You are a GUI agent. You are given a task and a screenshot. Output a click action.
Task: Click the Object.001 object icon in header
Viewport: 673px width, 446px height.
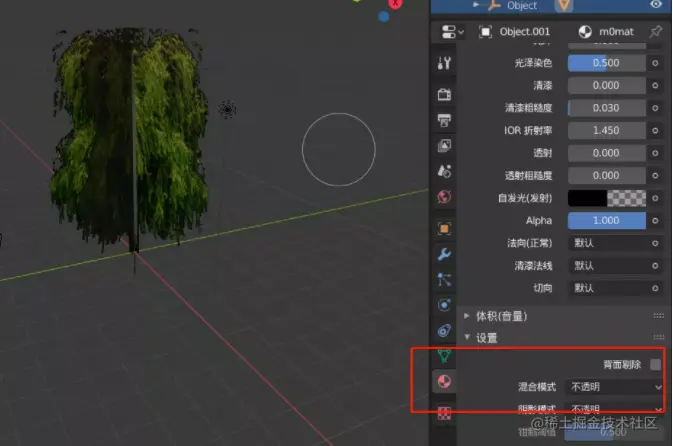pos(485,31)
